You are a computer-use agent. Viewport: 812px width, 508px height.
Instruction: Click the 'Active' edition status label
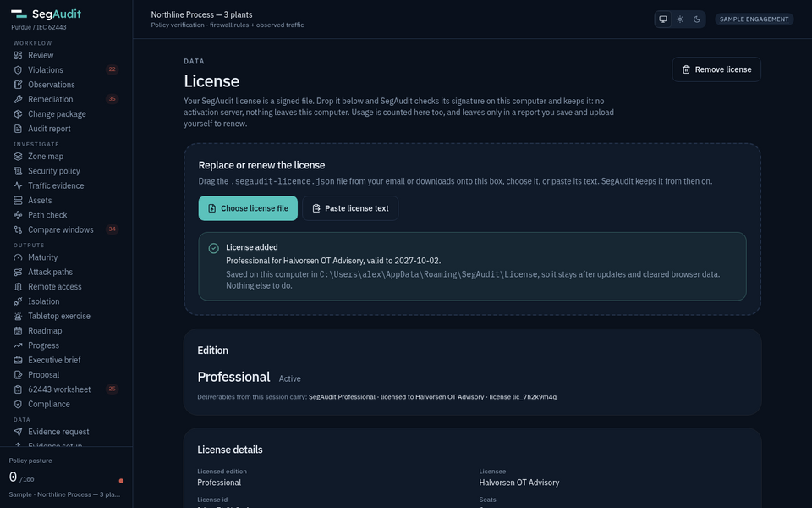point(289,379)
